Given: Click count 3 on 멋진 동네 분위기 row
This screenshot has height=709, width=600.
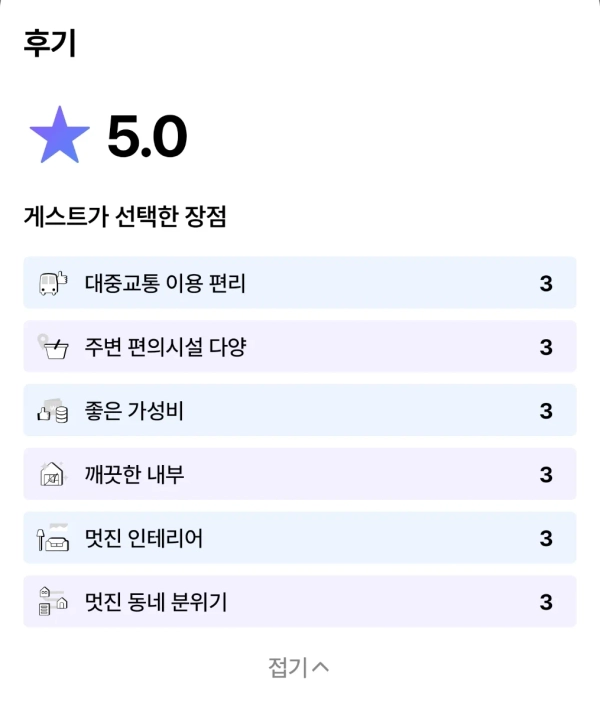Looking at the screenshot, I should click(546, 602).
